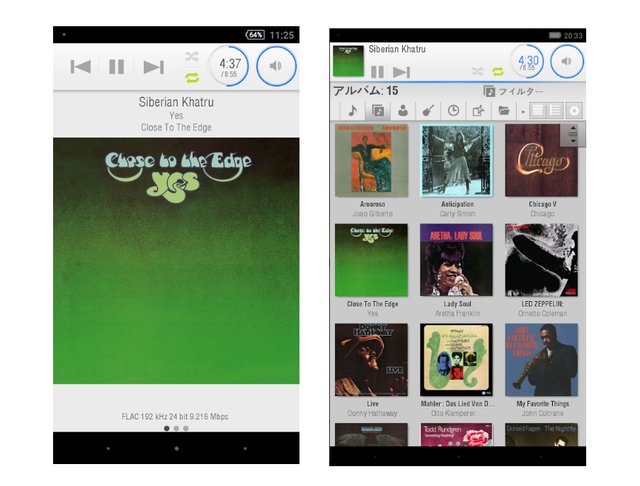Open the フィルター filter option
Viewport: 640px width, 486px height.
pos(513,91)
